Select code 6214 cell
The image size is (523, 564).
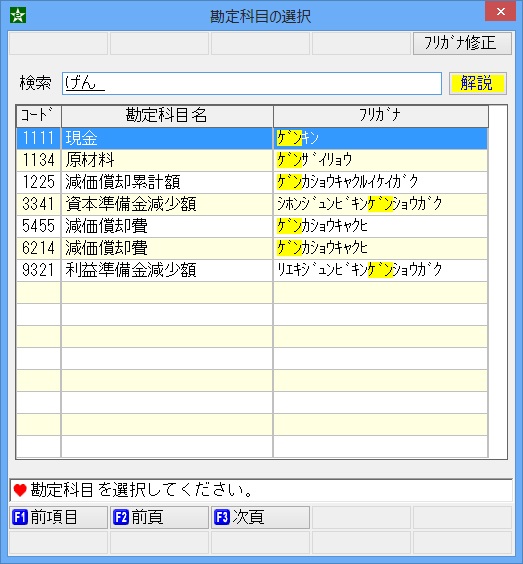(x=38, y=248)
